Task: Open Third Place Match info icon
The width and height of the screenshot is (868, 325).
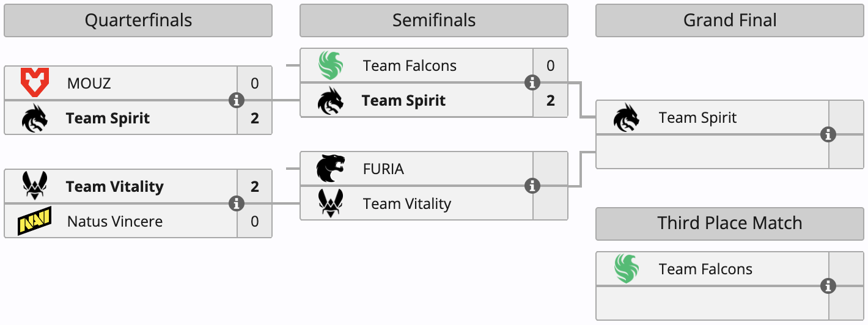Action: tap(828, 286)
